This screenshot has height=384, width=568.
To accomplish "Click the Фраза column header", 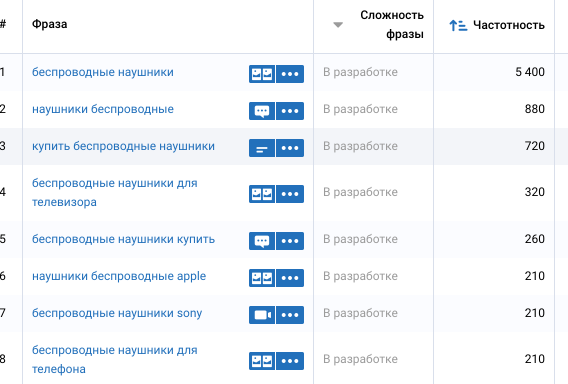I will (x=50, y=24).
